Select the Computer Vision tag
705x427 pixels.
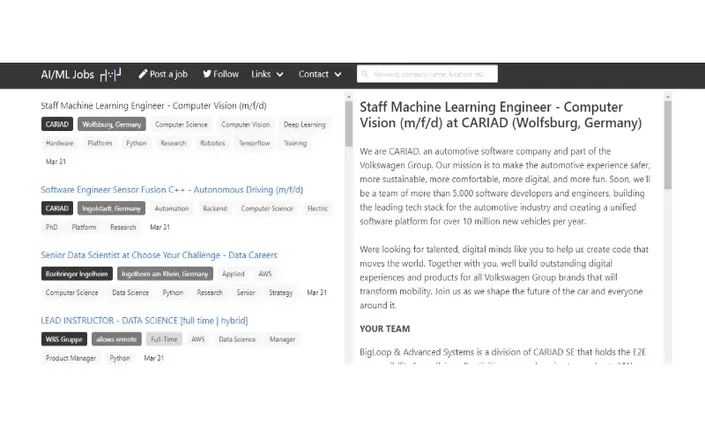point(245,125)
